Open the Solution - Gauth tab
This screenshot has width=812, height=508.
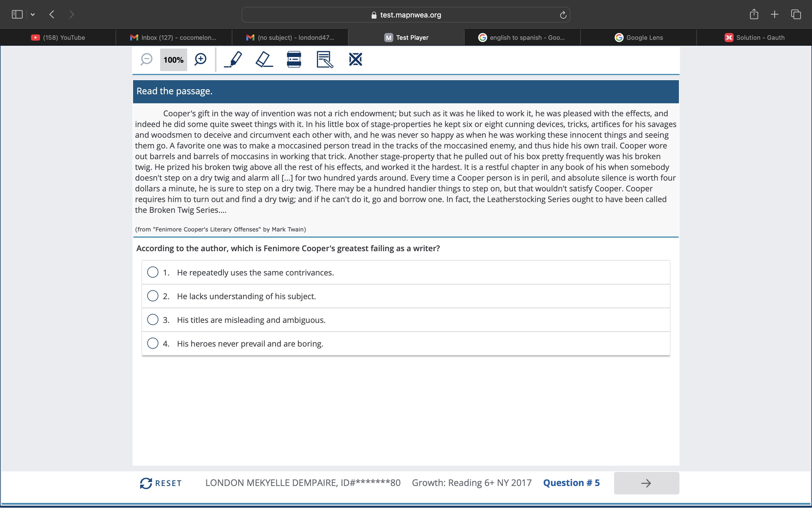click(x=754, y=38)
